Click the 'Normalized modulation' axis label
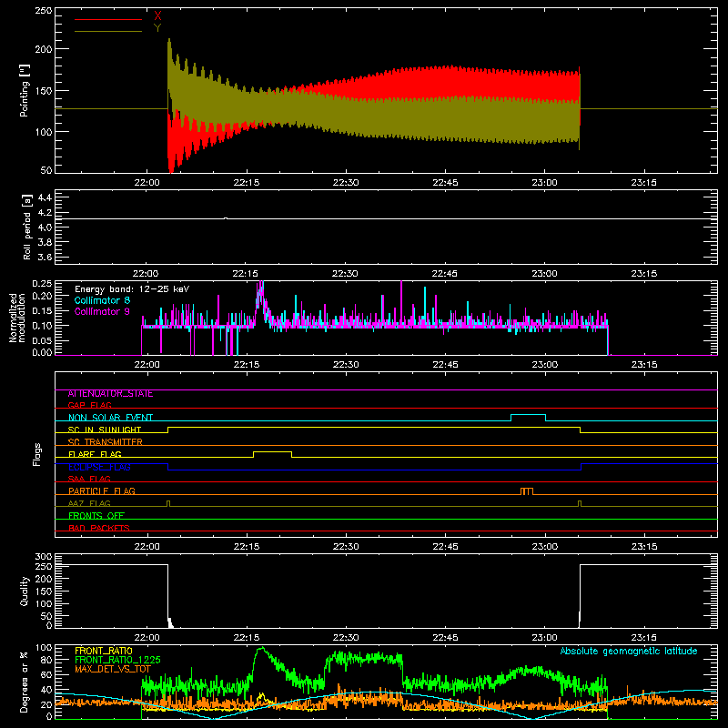The height and width of the screenshot is (728, 728). 16,318
